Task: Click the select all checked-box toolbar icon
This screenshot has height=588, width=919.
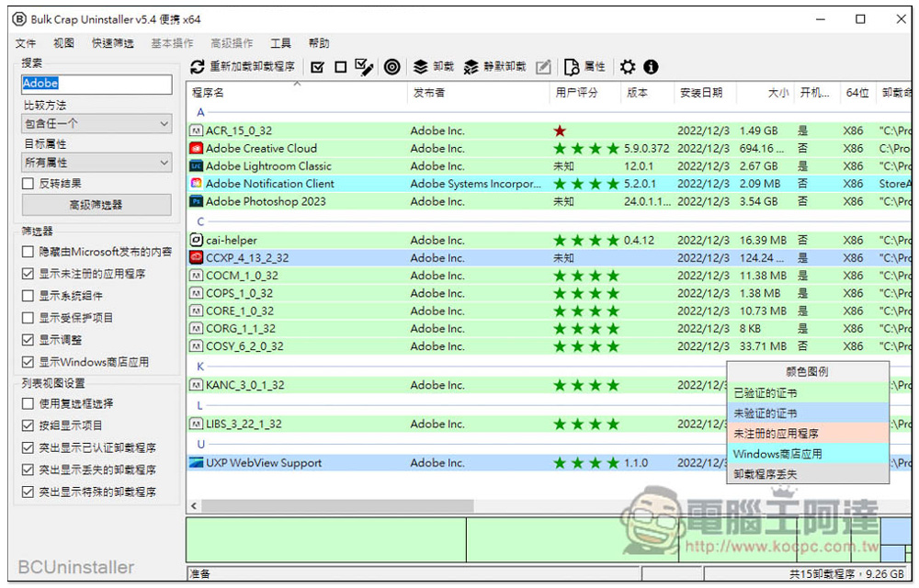Action: [x=318, y=67]
